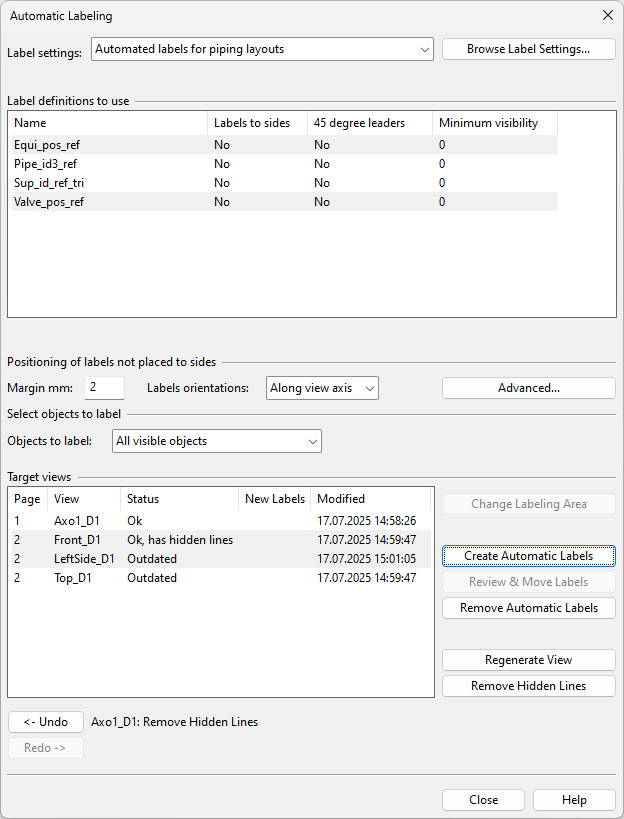Open the Objects to label dropdown
The width and height of the screenshot is (624, 819).
pos(216,441)
